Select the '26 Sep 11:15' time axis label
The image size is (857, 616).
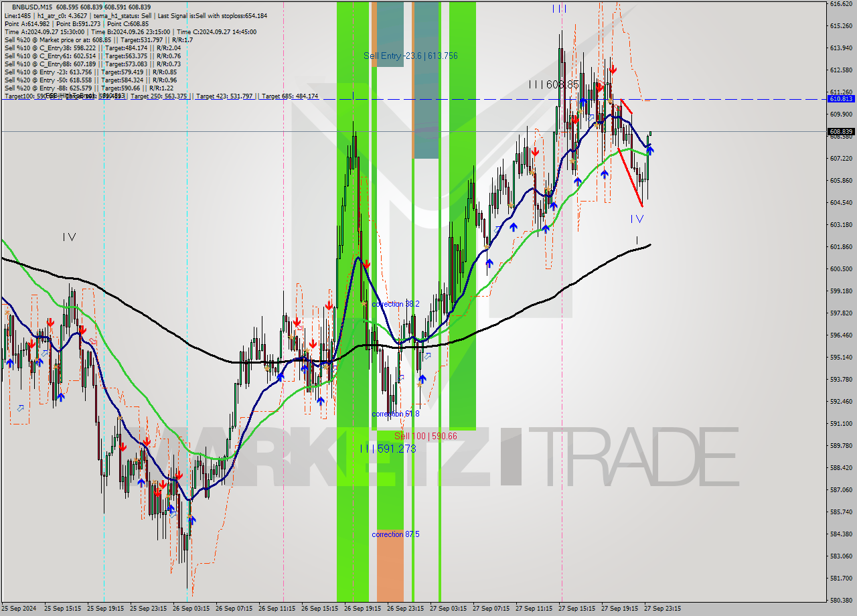(x=277, y=609)
